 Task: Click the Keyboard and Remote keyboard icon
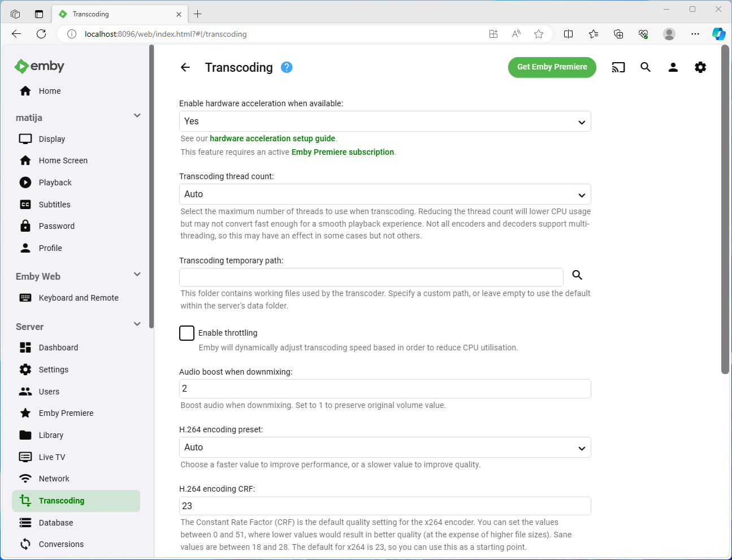click(25, 298)
